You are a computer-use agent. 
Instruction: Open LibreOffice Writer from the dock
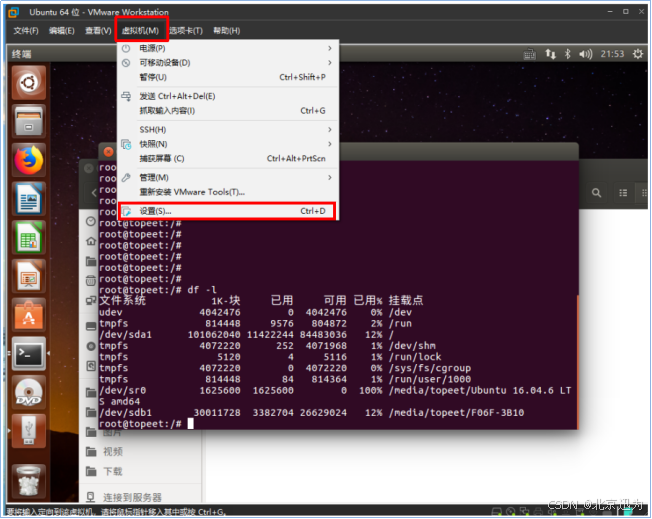(x=28, y=199)
